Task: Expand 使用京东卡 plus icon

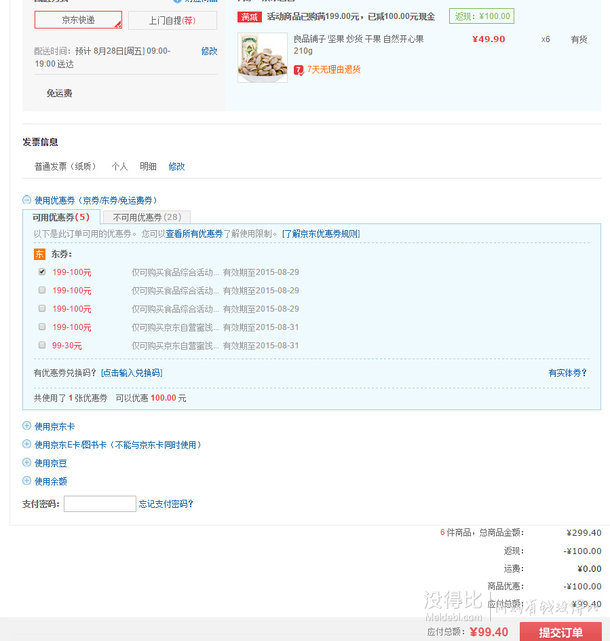Action: point(27,426)
